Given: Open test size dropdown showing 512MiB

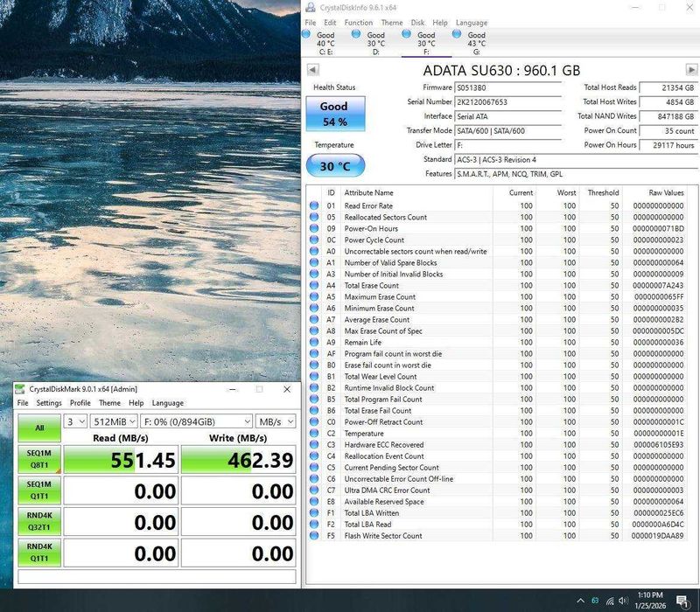Looking at the screenshot, I should [114, 421].
